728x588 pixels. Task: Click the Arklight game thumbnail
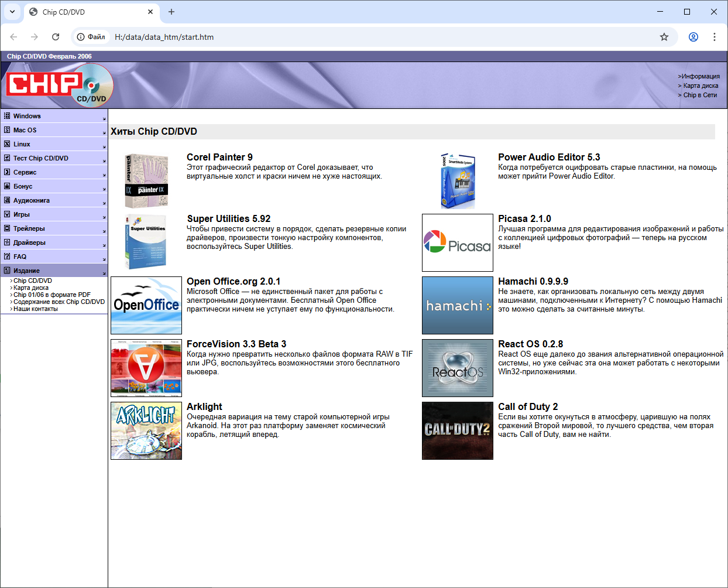pos(146,430)
